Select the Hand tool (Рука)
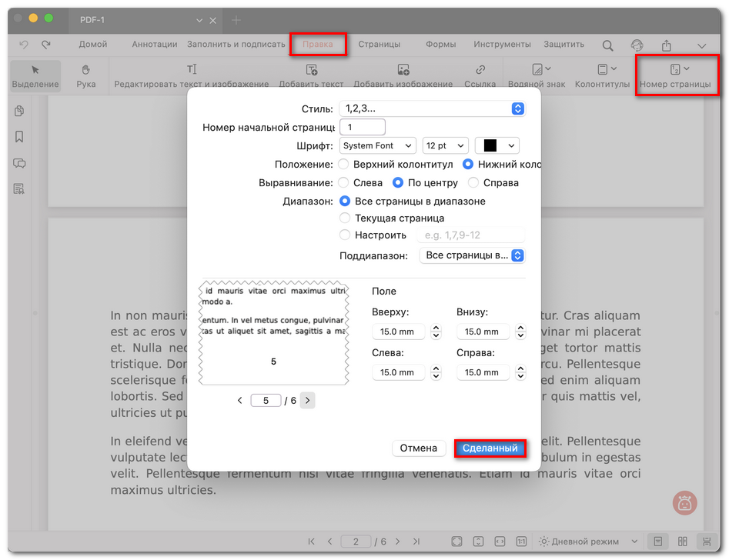This screenshot has height=560, width=729. point(86,75)
